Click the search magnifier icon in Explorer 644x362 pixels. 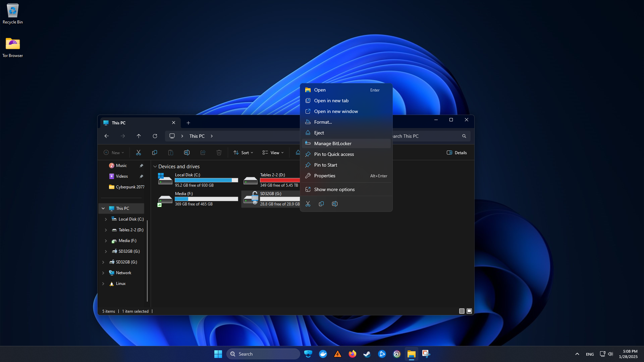click(x=464, y=136)
